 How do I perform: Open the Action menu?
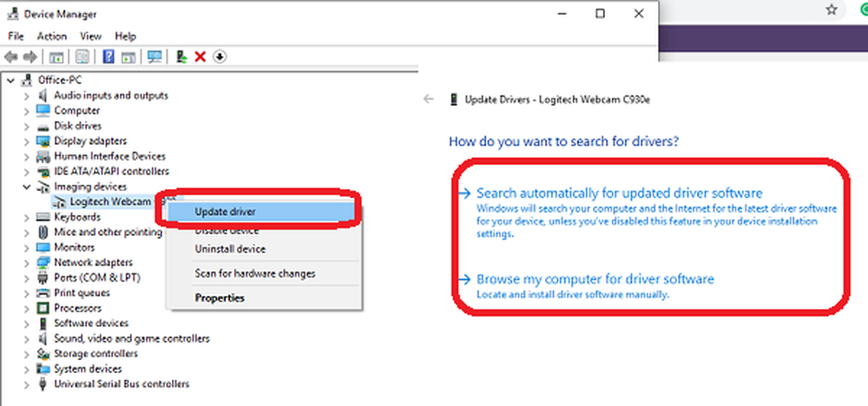pyautogui.click(x=52, y=36)
